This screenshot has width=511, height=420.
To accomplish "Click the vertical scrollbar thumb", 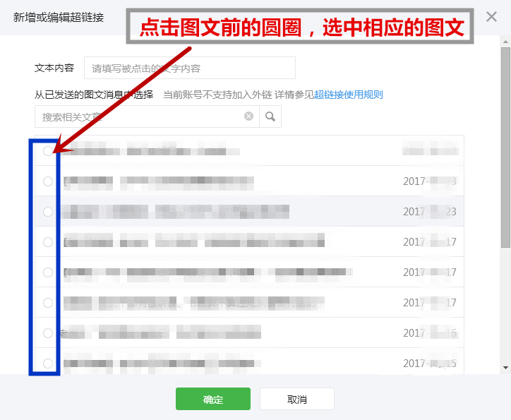I will [x=505, y=148].
